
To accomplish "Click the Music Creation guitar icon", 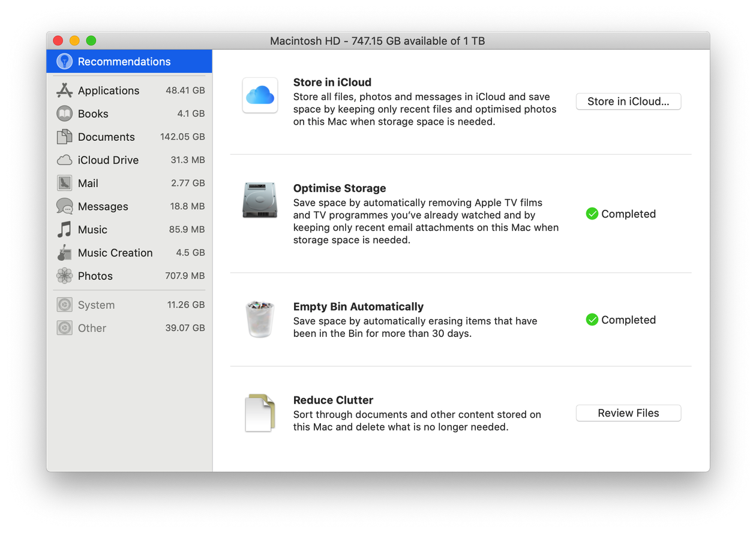I will (x=64, y=253).
